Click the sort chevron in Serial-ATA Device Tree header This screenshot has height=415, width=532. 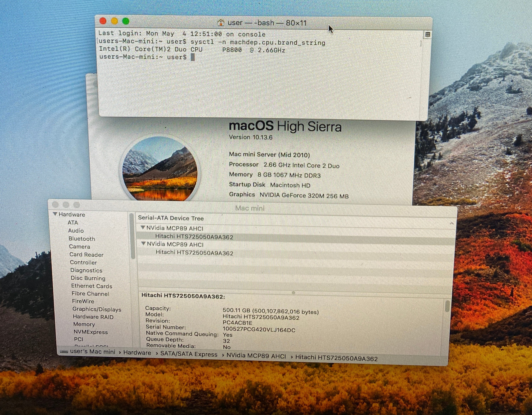(451, 223)
